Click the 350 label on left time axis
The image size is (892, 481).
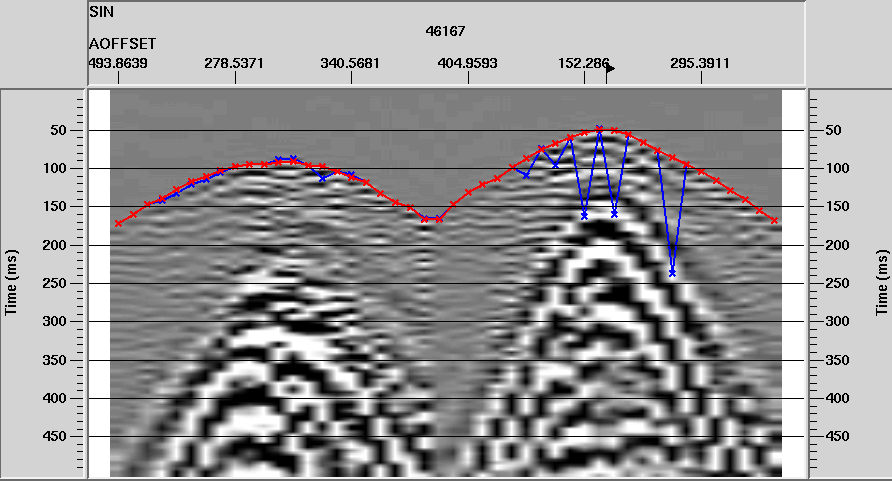(55, 360)
